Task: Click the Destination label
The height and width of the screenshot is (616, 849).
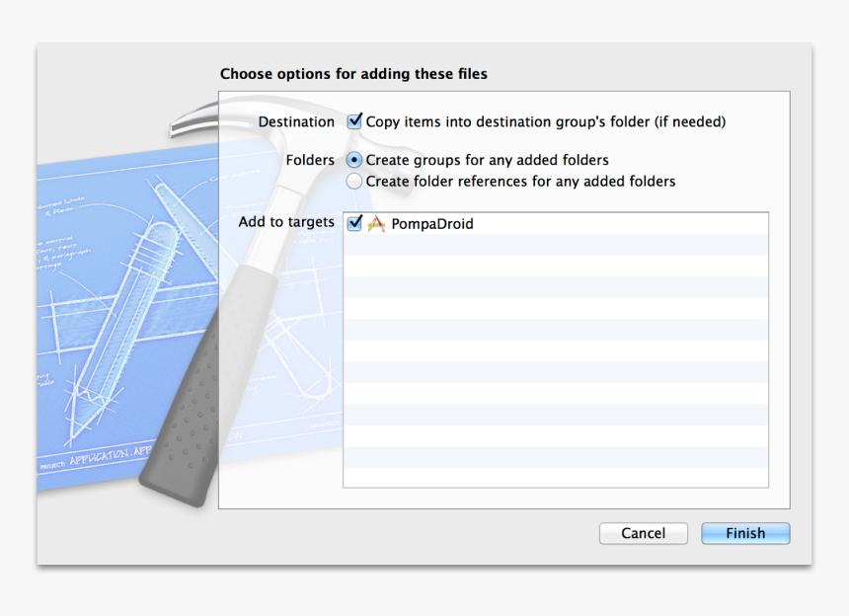Action: (x=296, y=121)
